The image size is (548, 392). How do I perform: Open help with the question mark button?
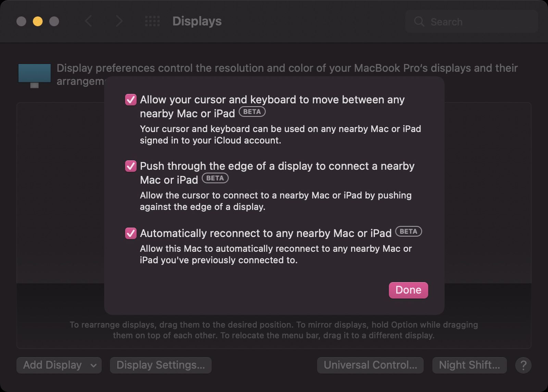(523, 365)
